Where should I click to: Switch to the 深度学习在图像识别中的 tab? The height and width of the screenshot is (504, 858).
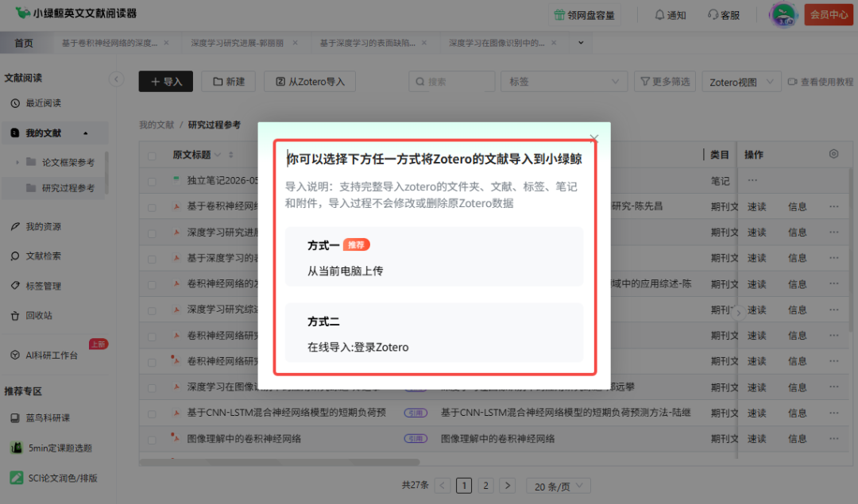pyautogui.click(x=497, y=43)
